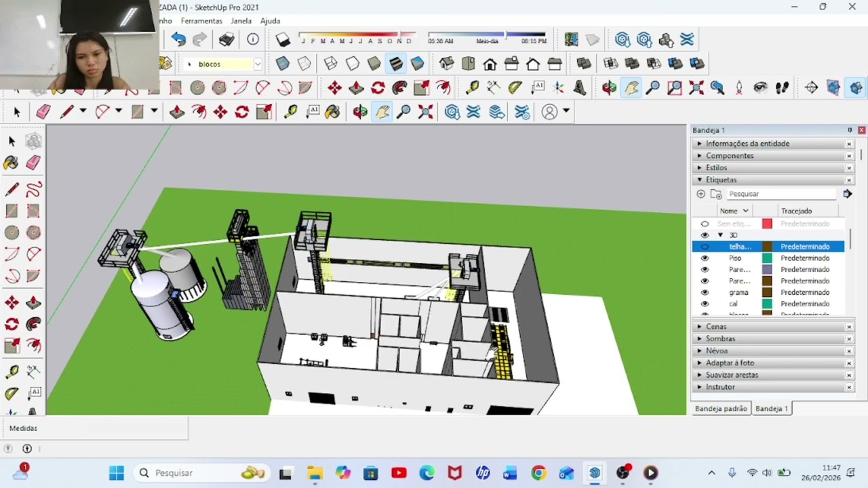Open the Ferramentas menu
This screenshot has width=868, height=488.
[201, 21]
